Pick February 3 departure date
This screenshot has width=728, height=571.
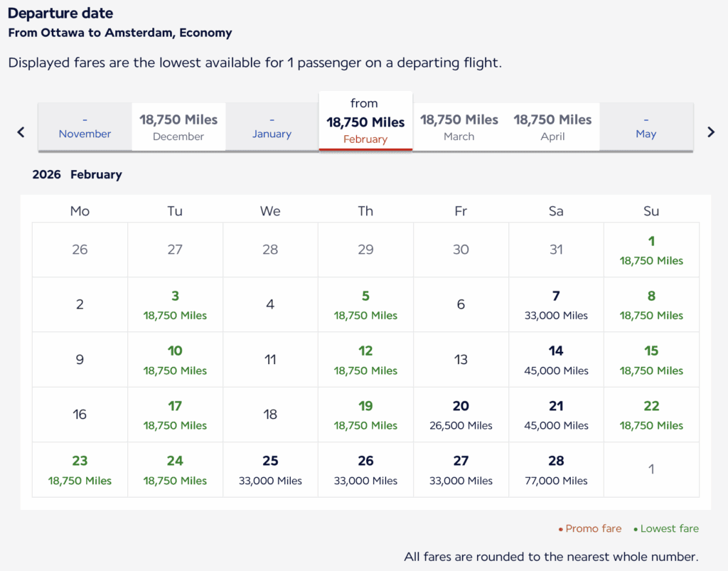pos(175,304)
